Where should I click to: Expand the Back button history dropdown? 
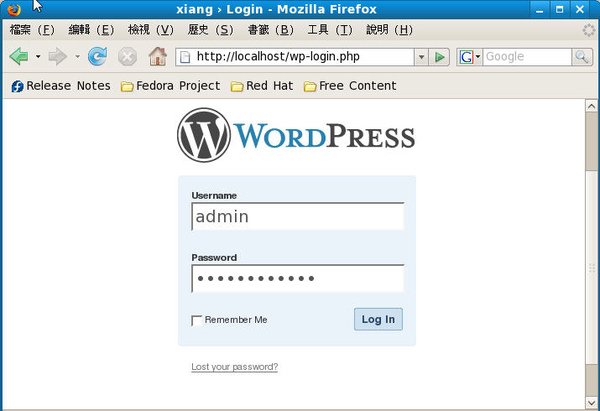coord(38,57)
